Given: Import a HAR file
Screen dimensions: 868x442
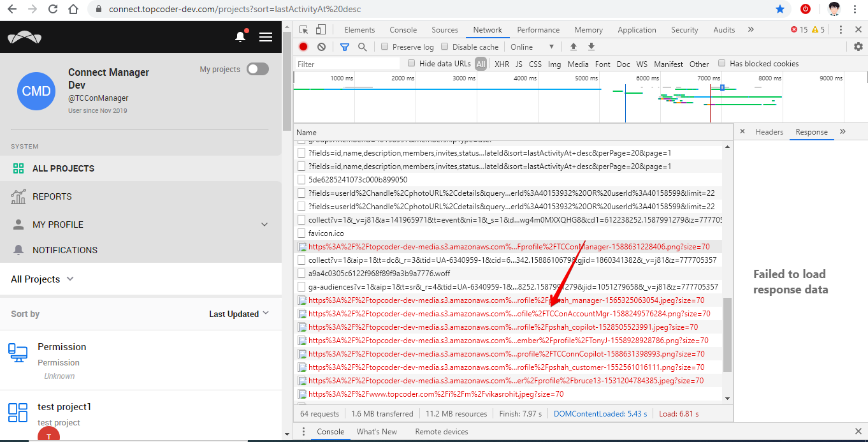Looking at the screenshot, I should pos(573,47).
